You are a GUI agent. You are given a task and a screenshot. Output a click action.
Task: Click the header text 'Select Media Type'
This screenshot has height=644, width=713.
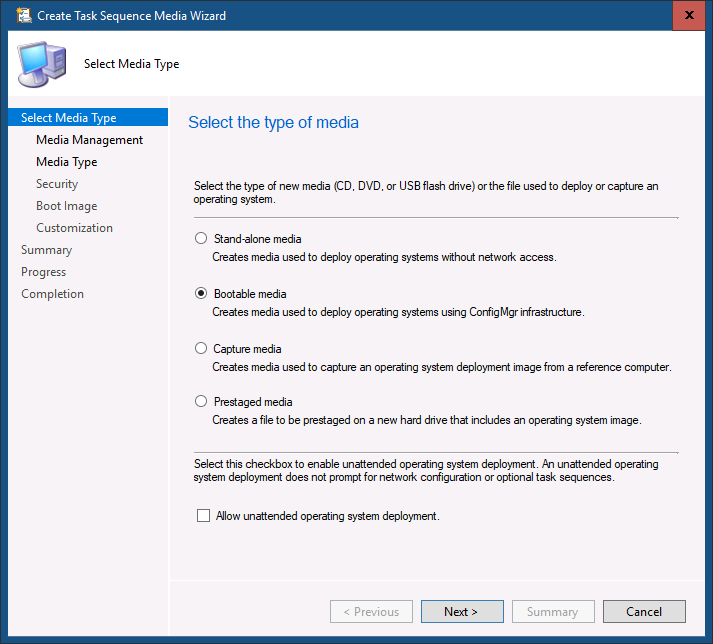[x=131, y=64]
